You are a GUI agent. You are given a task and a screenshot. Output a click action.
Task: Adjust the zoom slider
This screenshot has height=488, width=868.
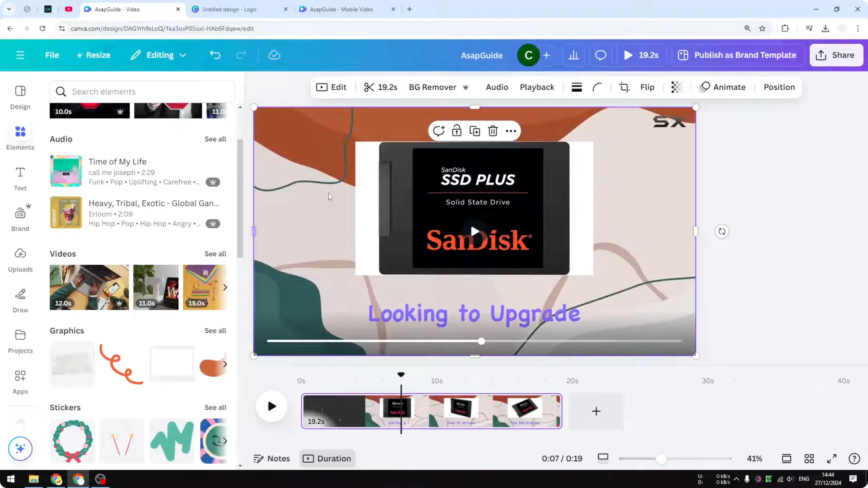coord(661,458)
